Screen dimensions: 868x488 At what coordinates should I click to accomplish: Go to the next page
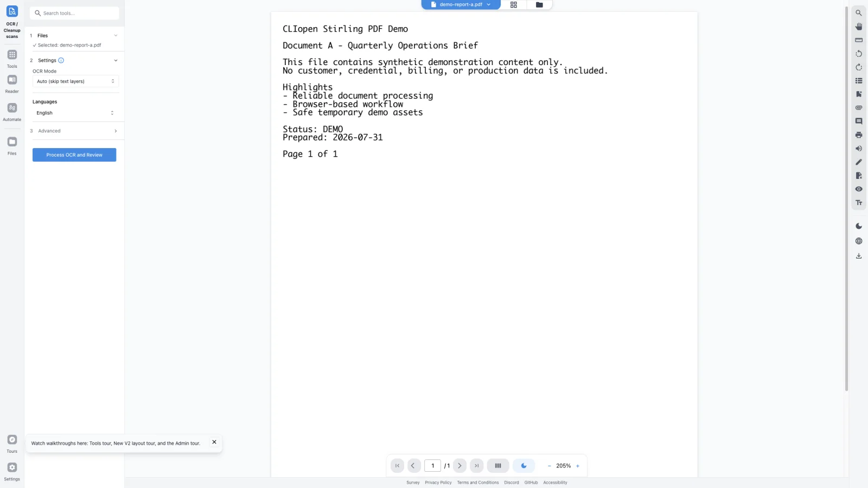[x=460, y=466]
